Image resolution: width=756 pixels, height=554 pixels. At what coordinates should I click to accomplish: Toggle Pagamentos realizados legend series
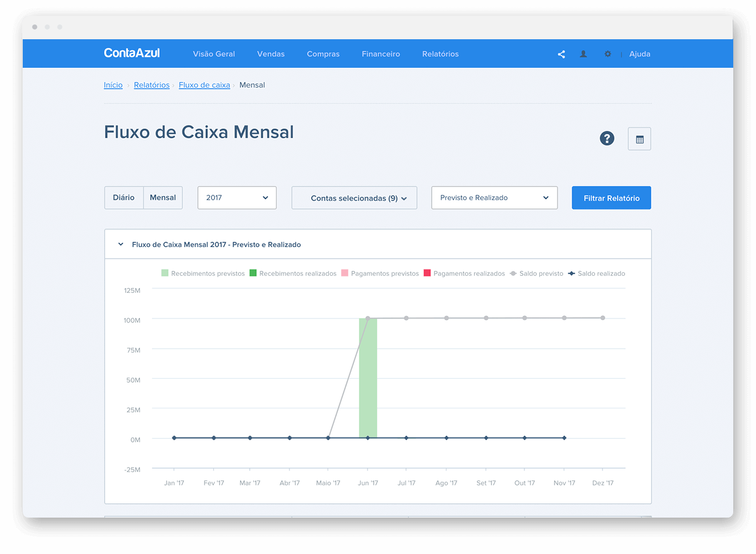464,274
